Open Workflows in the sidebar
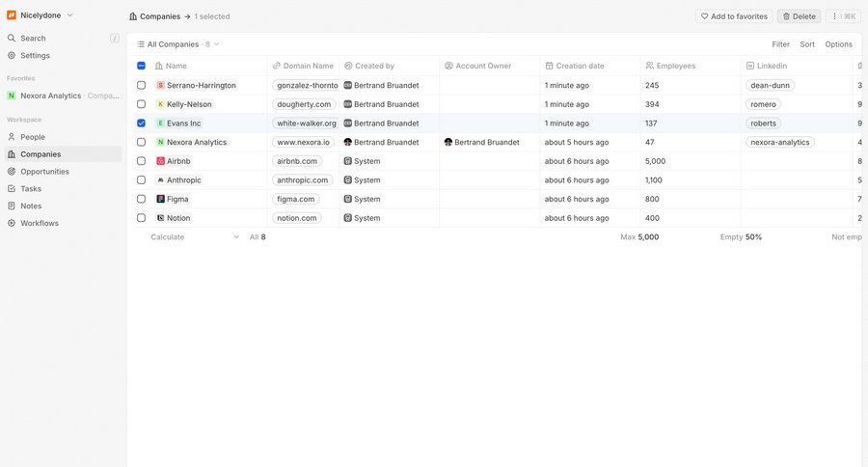Image resolution: width=868 pixels, height=467 pixels. (63, 223)
